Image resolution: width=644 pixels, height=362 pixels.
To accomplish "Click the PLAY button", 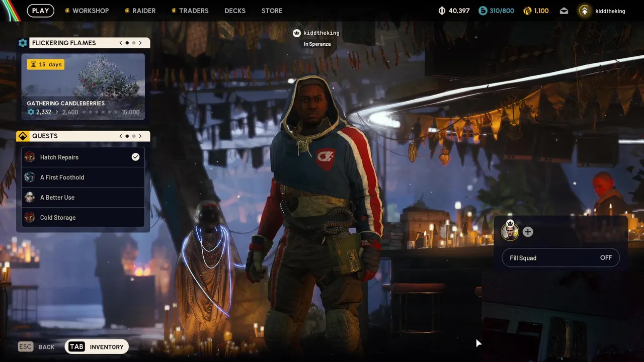I will pos(40,11).
